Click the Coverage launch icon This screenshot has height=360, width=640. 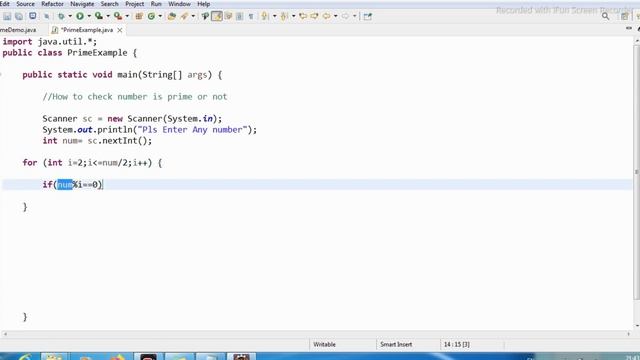click(x=98, y=16)
